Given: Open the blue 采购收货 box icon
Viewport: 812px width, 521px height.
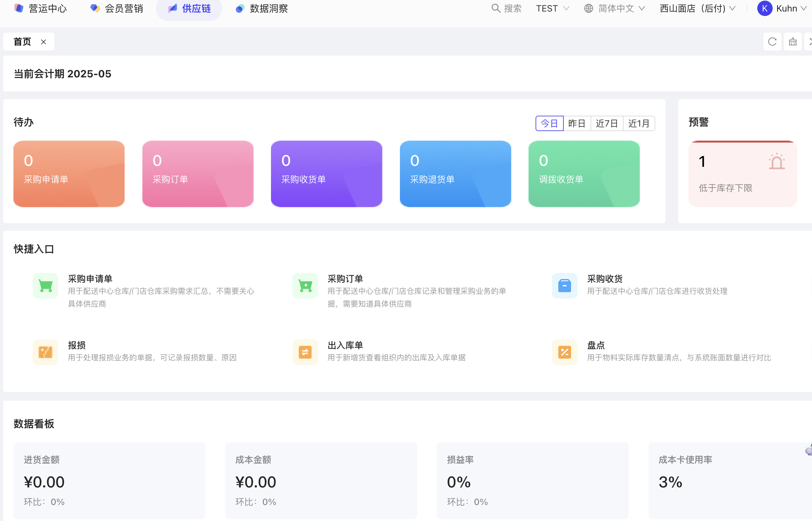Looking at the screenshot, I should tap(564, 286).
